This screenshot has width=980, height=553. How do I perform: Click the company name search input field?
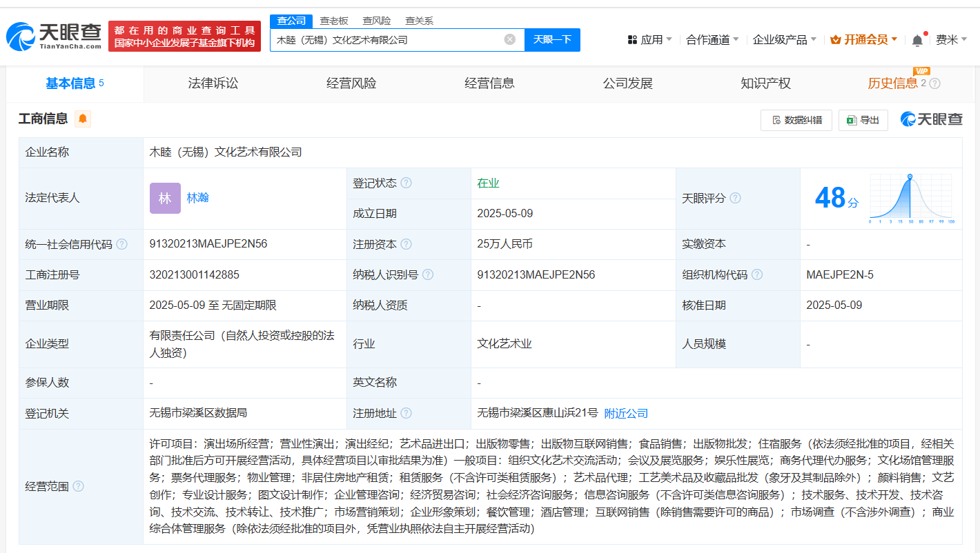[388, 39]
